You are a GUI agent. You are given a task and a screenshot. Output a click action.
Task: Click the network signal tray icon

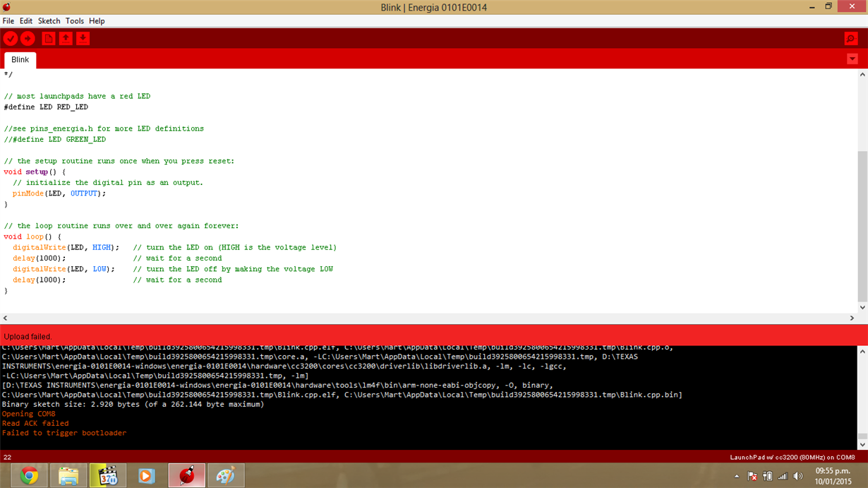[783, 477]
